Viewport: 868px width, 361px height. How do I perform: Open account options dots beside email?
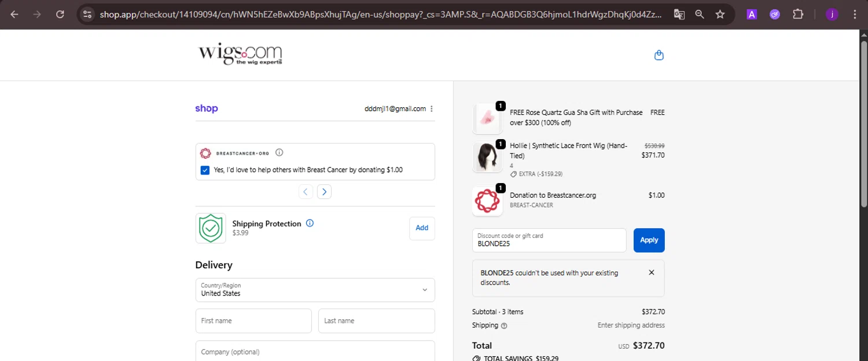432,109
